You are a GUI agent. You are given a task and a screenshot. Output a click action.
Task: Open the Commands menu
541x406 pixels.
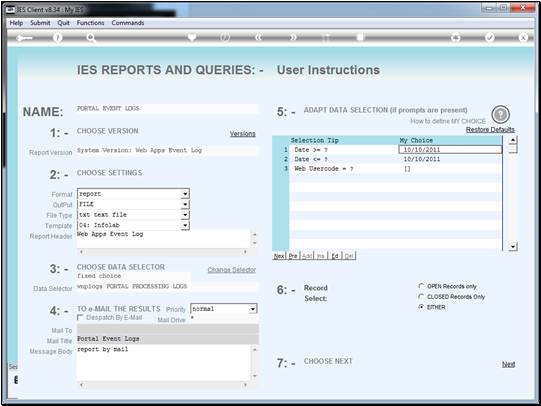tap(128, 23)
